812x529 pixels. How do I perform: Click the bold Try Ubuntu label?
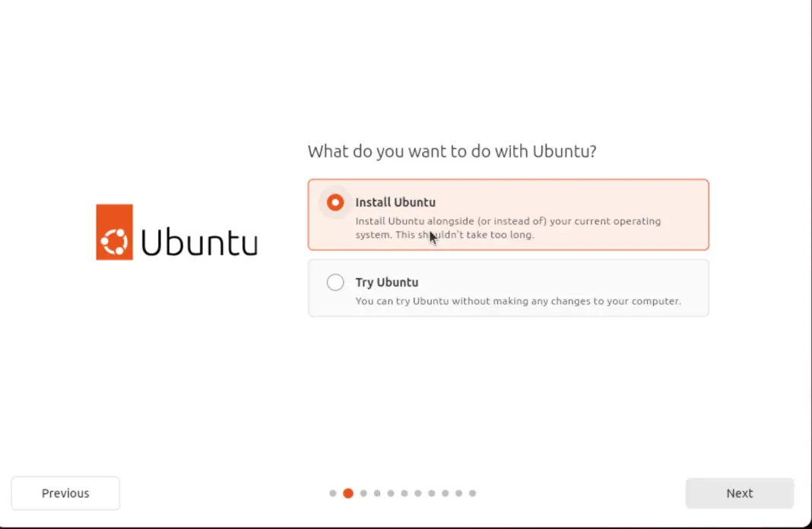[387, 282]
